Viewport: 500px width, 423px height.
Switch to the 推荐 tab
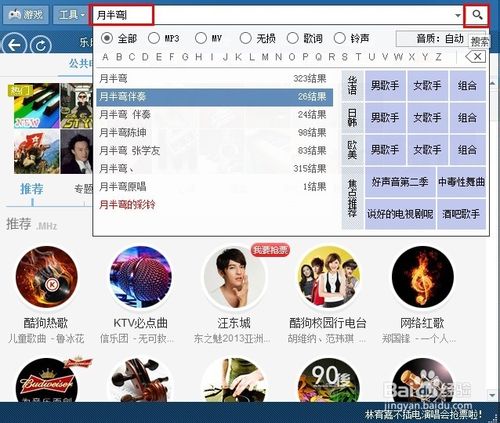32,189
